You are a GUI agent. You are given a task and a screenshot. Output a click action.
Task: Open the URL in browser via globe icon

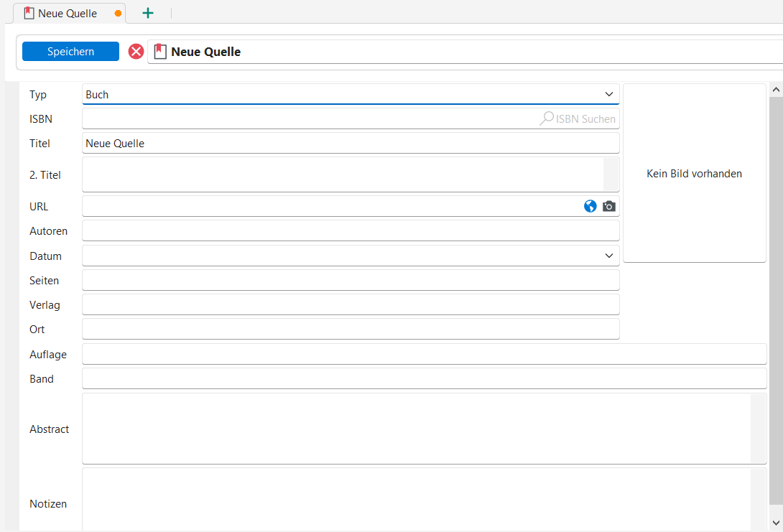click(590, 207)
